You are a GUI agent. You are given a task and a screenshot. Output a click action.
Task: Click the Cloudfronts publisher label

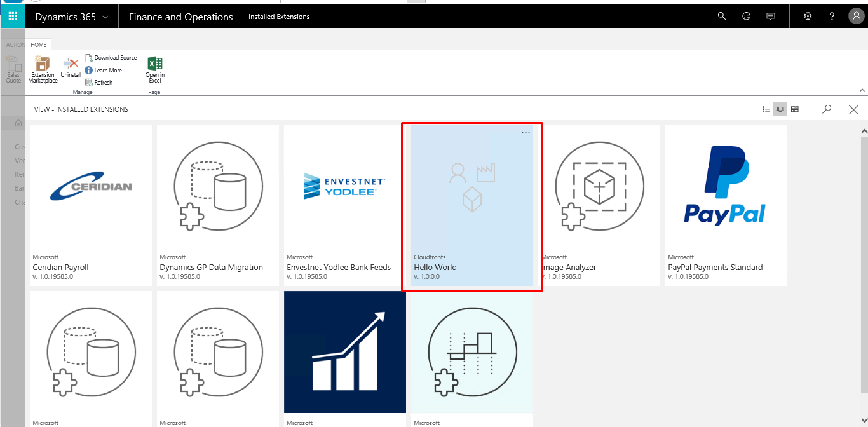[430, 257]
